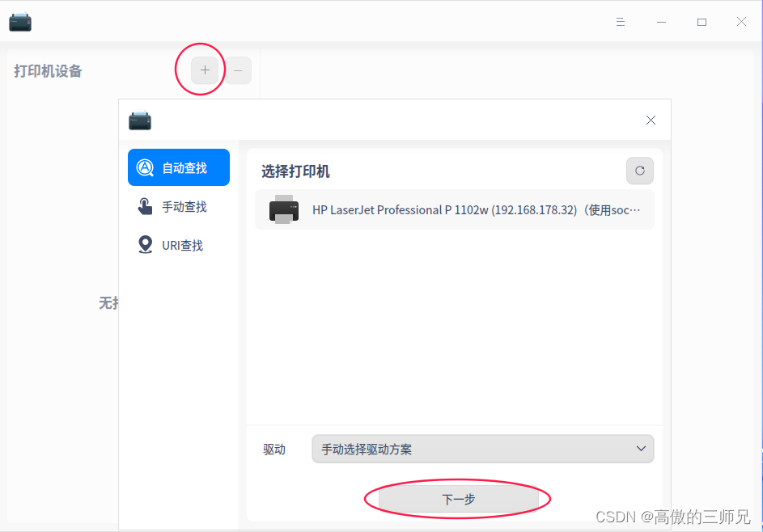Click the chevron on the driver selector
763x532 pixels.
(640, 449)
